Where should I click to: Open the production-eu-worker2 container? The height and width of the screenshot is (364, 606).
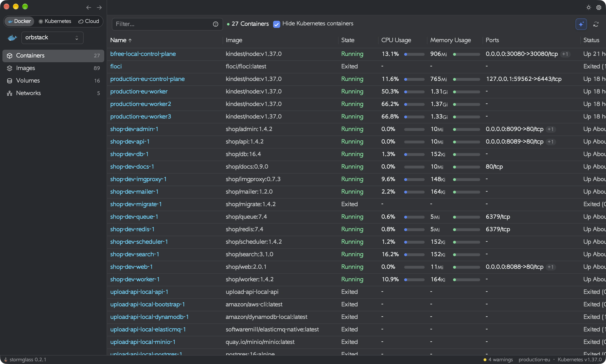pyautogui.click(x=140, y=104)
